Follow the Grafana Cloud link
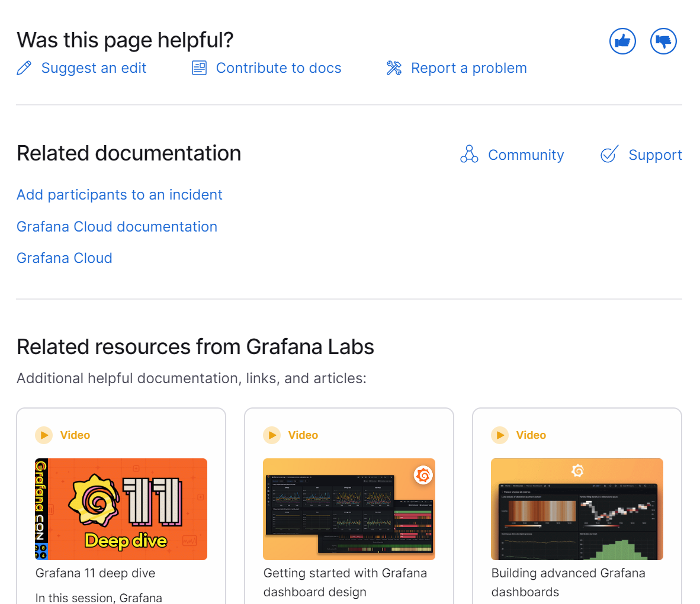 pos(65,258)
